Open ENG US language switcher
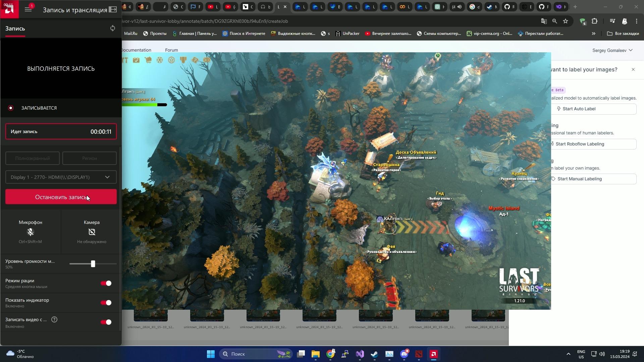The image size is (644, 362). [x=581, y=354]
